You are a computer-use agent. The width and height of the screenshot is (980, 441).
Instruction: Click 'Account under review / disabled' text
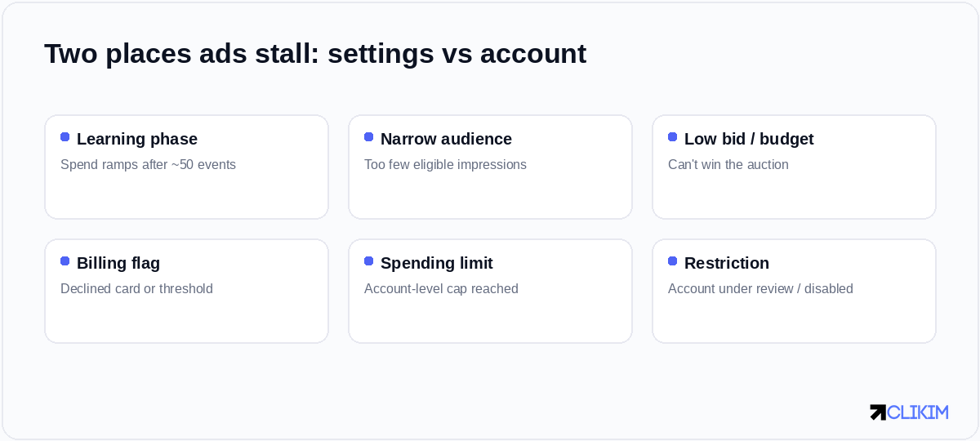pos(760,288)
